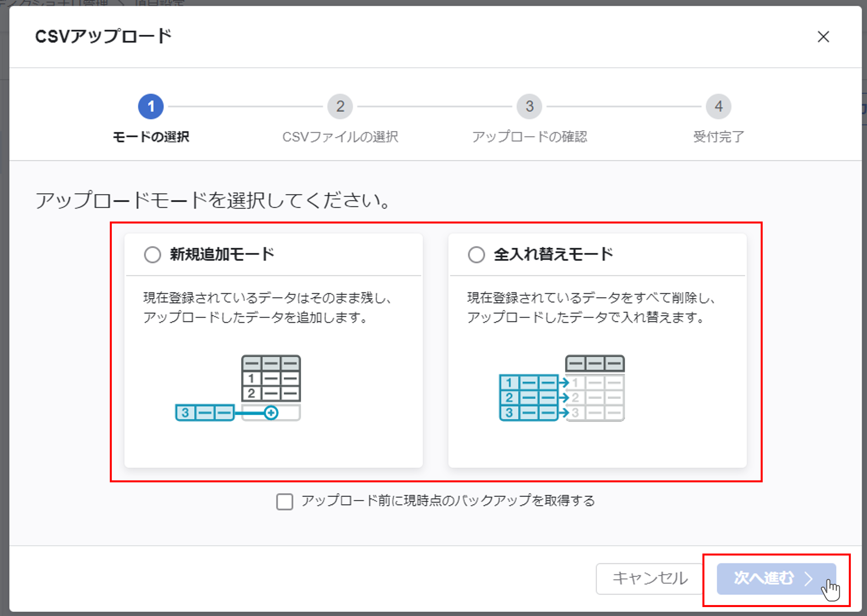Proceed by clicking 次へ進む

coord(772,578)
